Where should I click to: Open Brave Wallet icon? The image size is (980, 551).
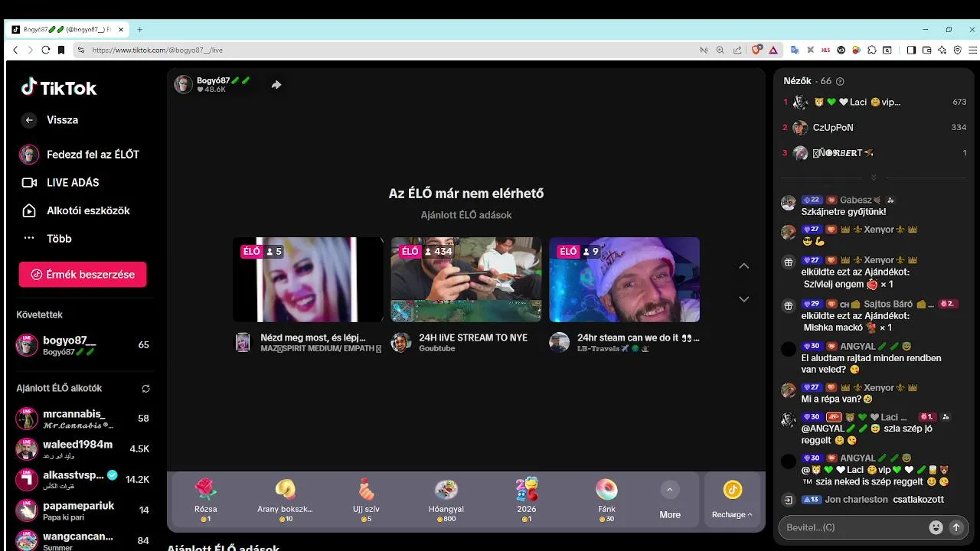point(926,50)
